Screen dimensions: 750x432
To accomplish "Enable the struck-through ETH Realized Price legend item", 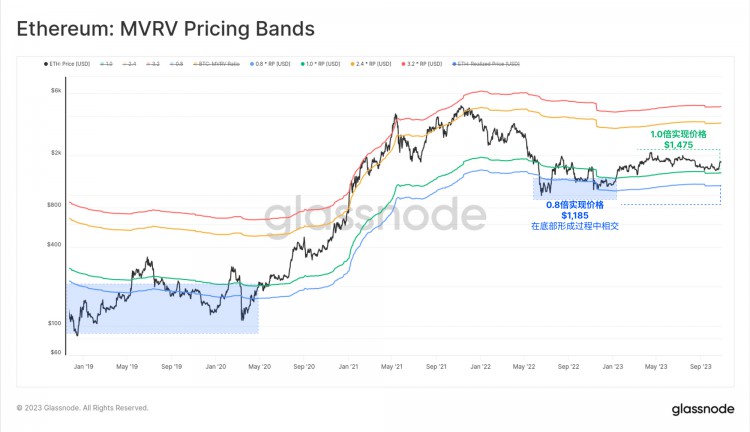I will pyautogui.click(x=485, y=64).
